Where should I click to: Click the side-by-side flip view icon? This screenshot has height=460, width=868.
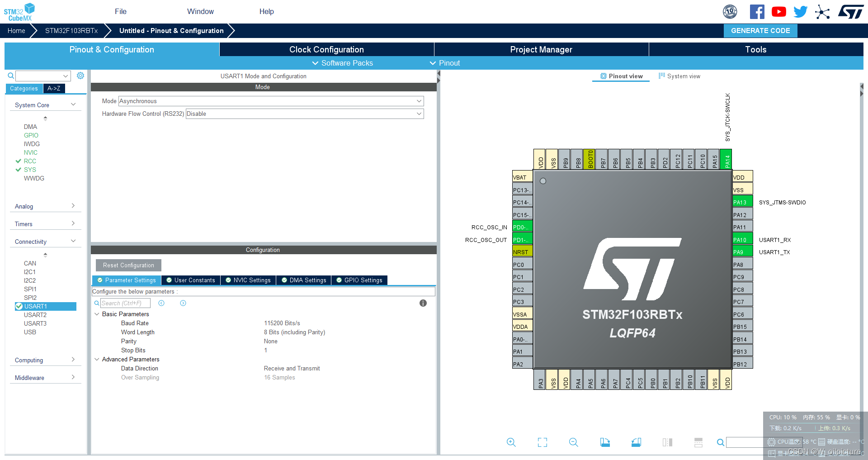[x=667, y=442]
